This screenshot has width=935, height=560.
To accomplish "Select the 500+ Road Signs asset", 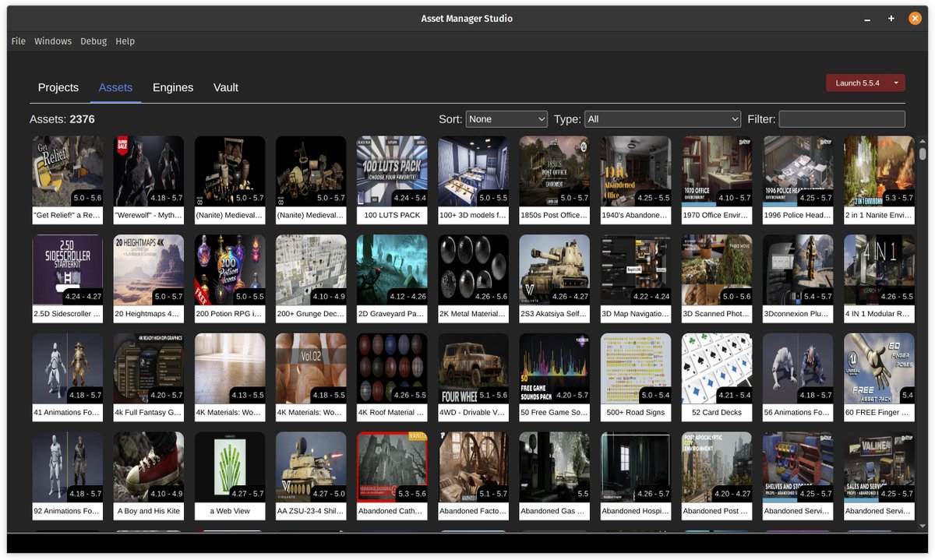I will (635, 378).
